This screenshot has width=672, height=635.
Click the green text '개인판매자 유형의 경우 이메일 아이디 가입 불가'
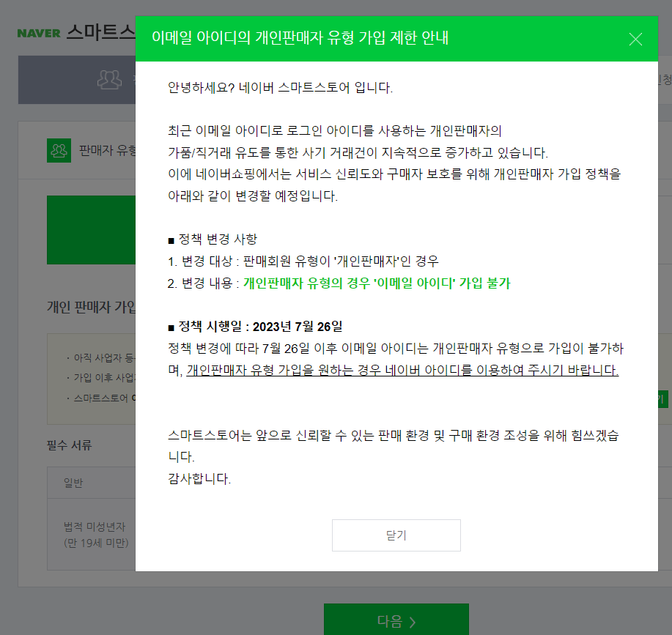[377, 283]
